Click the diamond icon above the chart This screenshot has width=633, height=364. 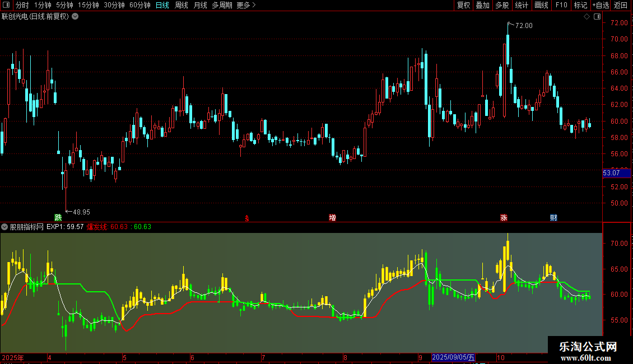[x=587, y=17]
